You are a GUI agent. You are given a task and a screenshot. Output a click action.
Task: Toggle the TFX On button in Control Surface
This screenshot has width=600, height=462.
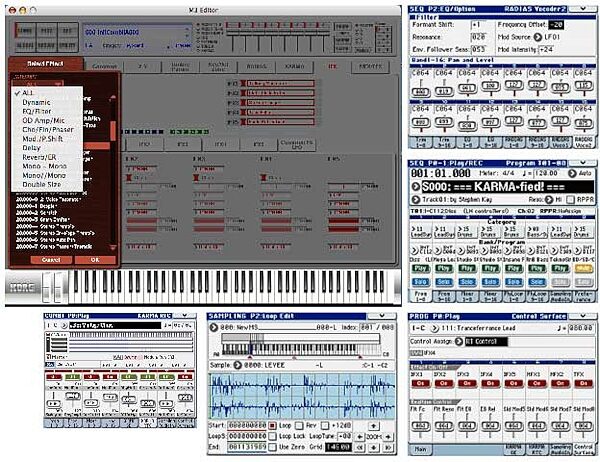click(583, 383)
